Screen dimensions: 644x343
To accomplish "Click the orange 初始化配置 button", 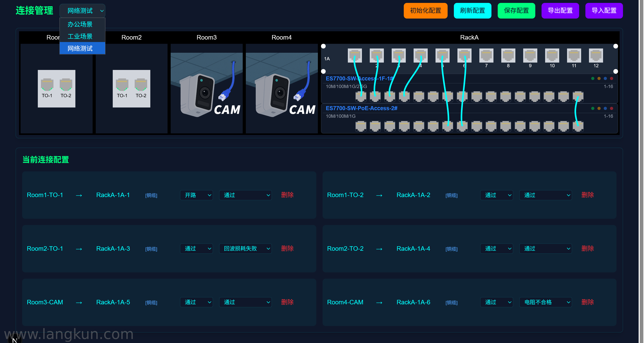I will [425, 11].
